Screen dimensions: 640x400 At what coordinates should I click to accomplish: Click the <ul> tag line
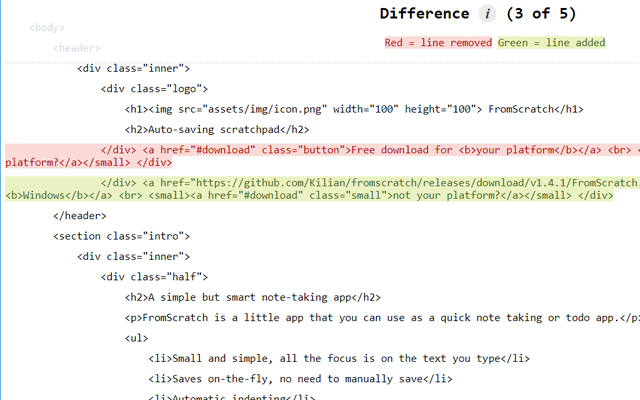[137, 338]
